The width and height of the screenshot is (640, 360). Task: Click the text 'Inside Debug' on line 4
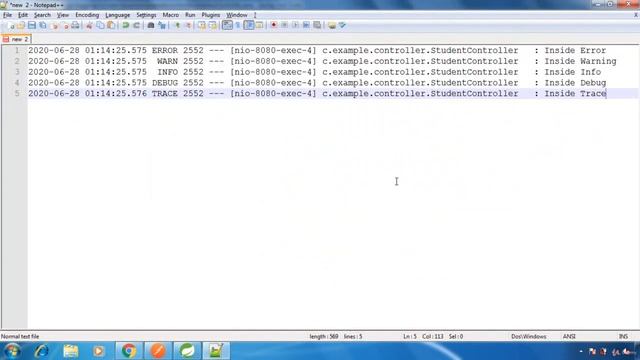(575, 83)
